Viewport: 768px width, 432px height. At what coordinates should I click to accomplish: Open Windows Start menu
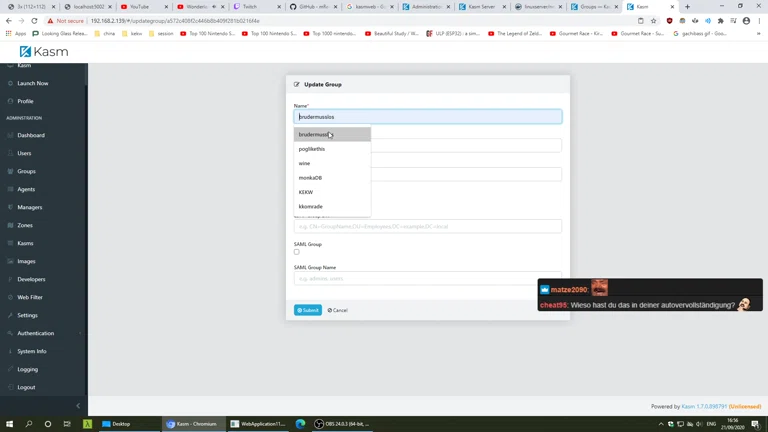9,424
